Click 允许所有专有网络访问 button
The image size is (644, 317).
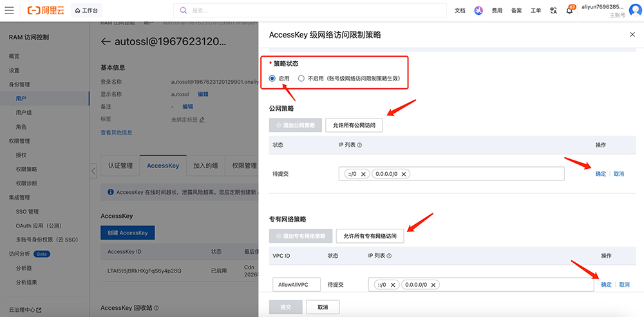tap(370, 236)
